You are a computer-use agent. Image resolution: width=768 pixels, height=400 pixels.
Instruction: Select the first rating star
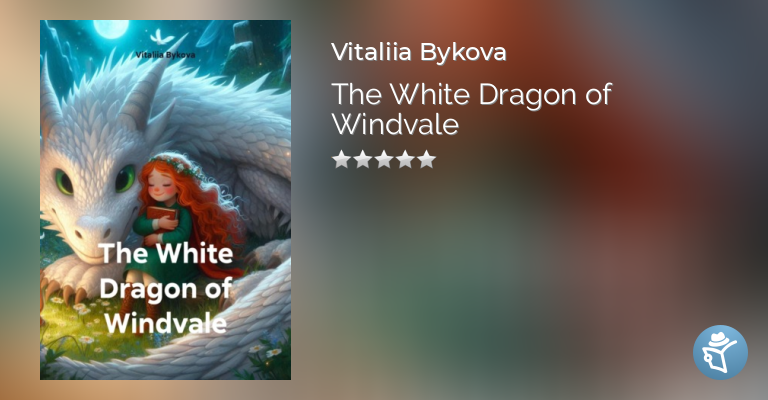(x=341, y=160)
